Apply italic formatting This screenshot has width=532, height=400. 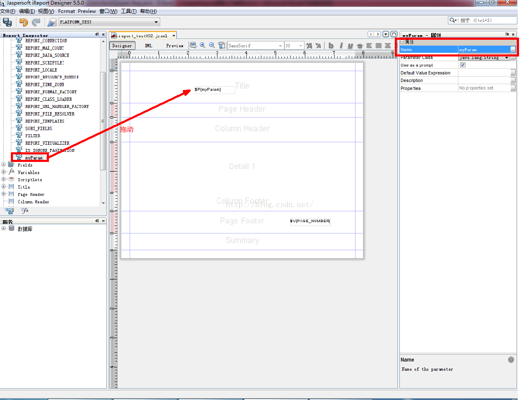click(x=341, y=46)
